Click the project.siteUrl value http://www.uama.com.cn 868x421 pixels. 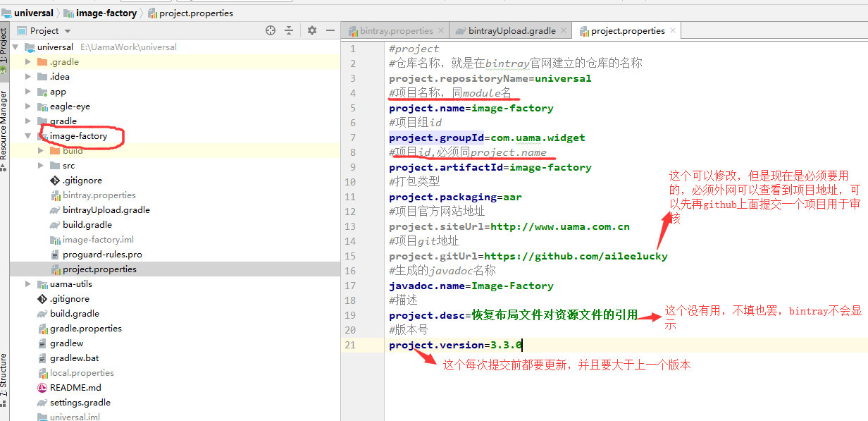tap(560, 226)
